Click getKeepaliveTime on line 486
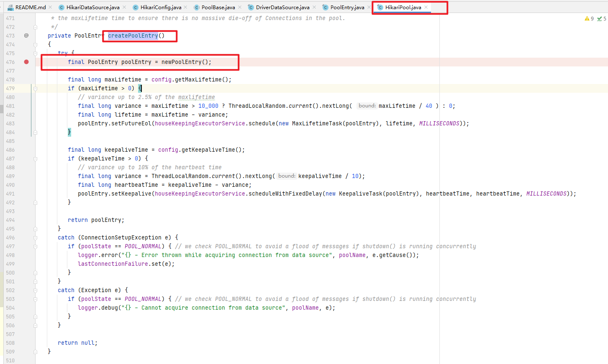This screenshot has height=364, width=608. 208,150
